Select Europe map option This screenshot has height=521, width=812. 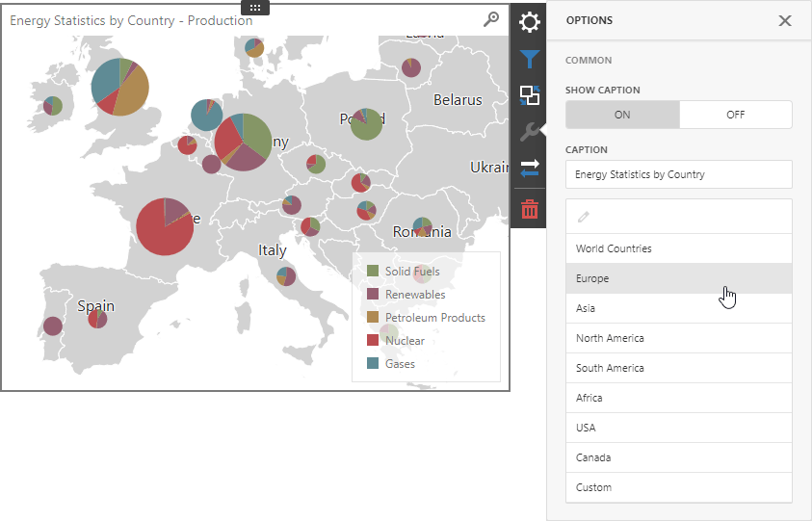pyautogui.click(x=678, y=278)
